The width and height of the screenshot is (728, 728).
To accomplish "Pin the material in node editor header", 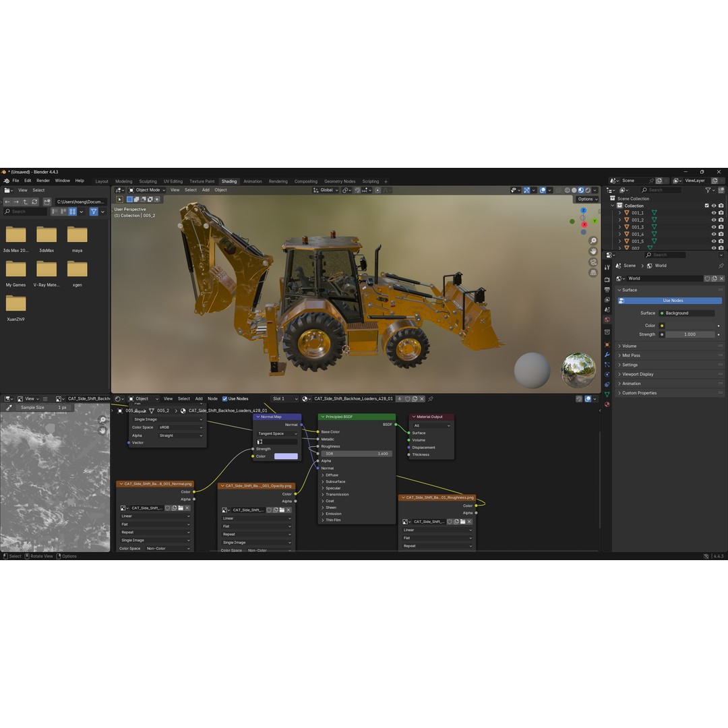I will pos(430,399).
